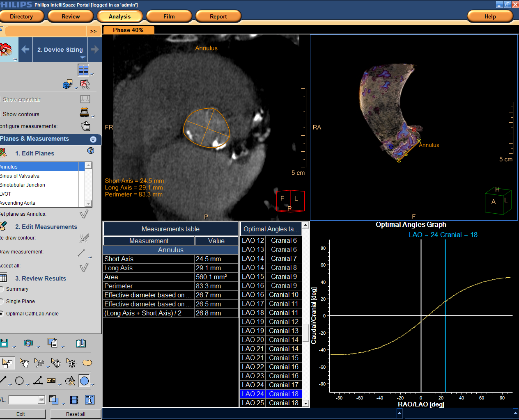Screen dimensions: 519x420
Task: Select the pan hand tool
Action: (24, 363)
